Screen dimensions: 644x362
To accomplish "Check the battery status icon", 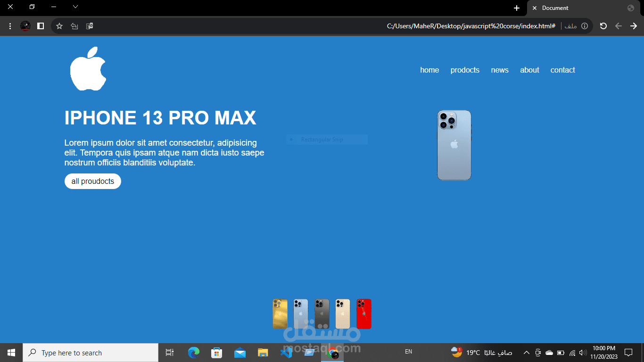I will point(561,353).
